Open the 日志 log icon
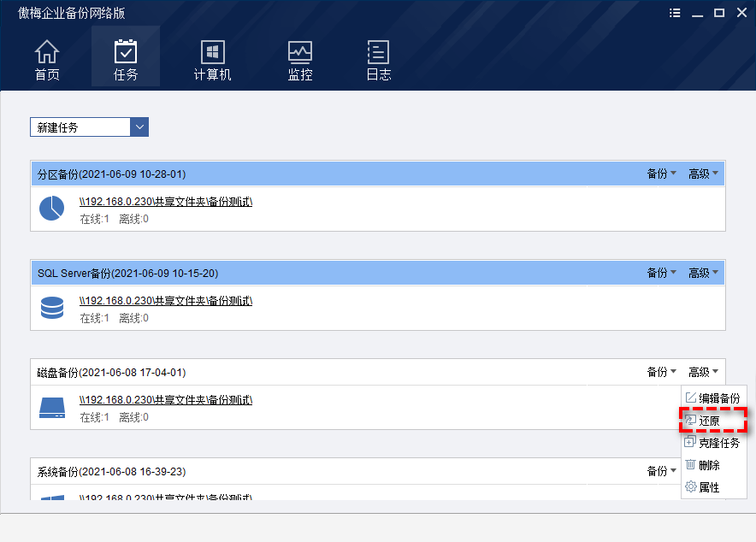The width and height of the screenshot is (756, 542). click(378, 52)
